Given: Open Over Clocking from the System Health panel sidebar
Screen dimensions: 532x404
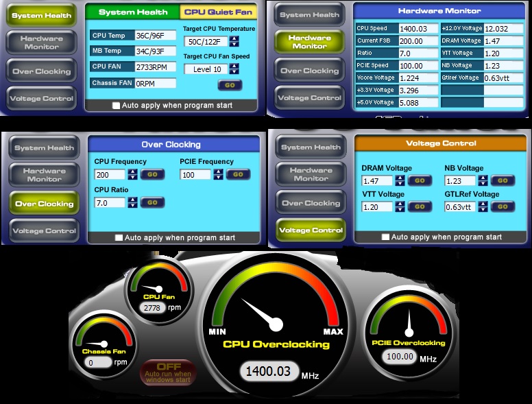Looking at the screenshot, I should (41, 71).
